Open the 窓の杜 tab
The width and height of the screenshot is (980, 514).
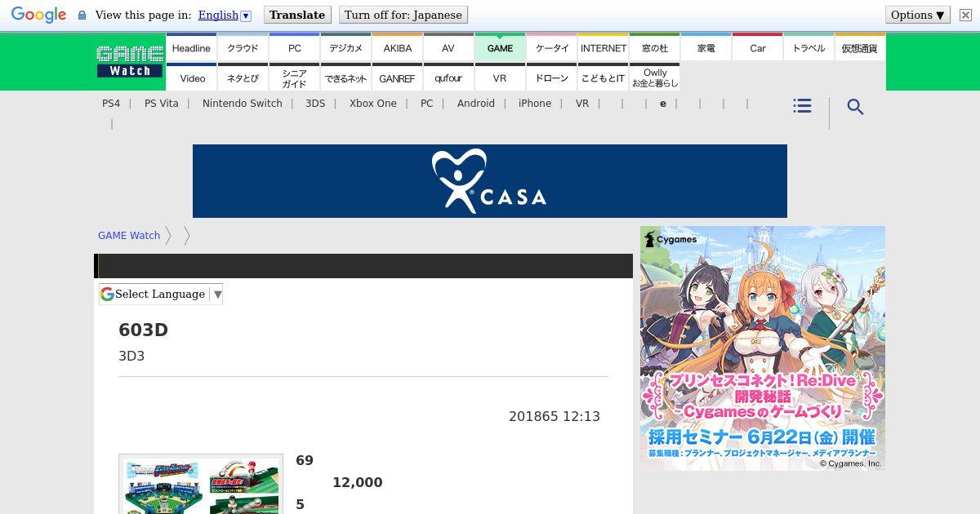(654, 47)
